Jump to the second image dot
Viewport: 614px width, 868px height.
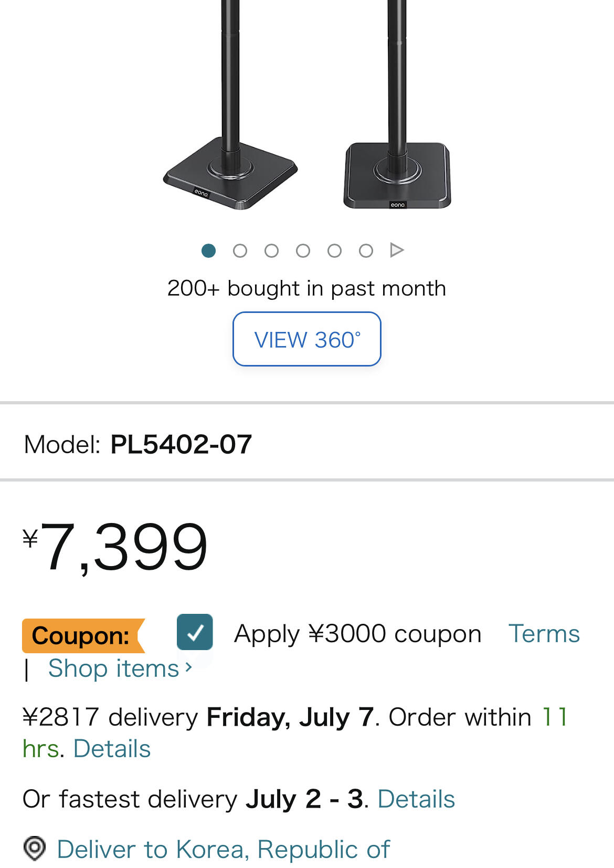click(x=240, y=250)
